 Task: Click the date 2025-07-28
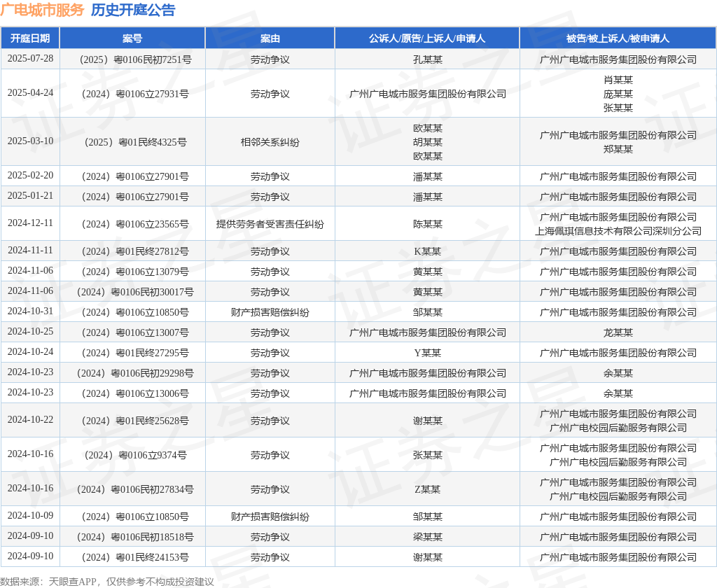pos(30,59)
